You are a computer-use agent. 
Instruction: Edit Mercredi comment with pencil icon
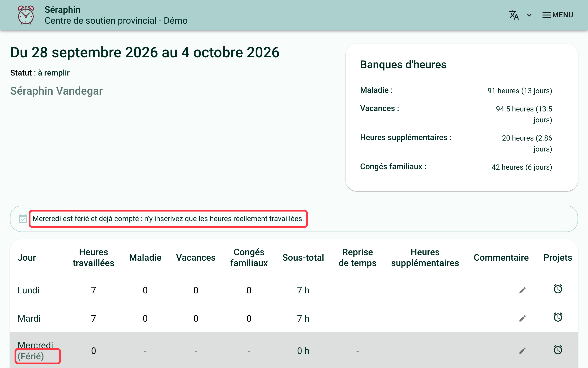click(x=522, y=351)
